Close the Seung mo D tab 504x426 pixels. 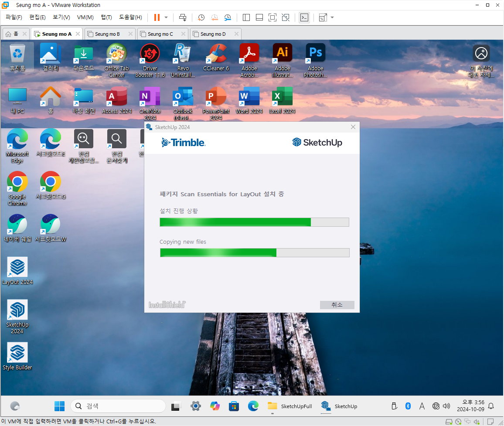click(x=237, y=34)
